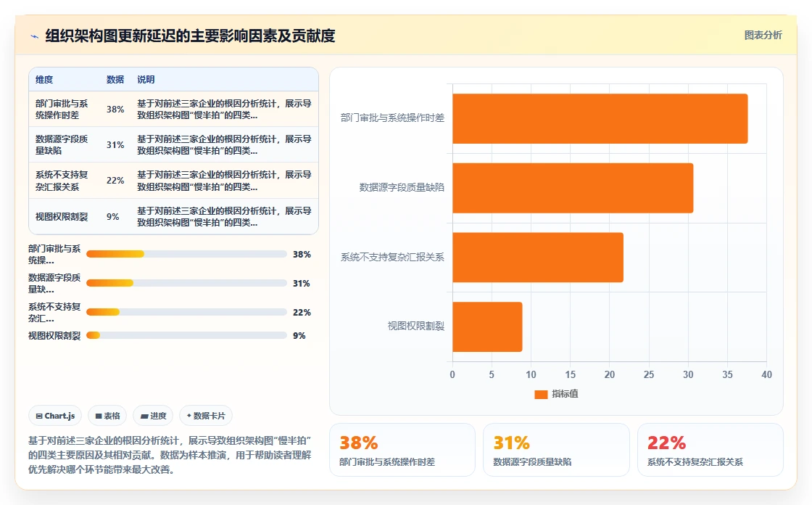Click the 9% progress bar
This screenshot has width=812, height=505.
click(x=186, y=335)
